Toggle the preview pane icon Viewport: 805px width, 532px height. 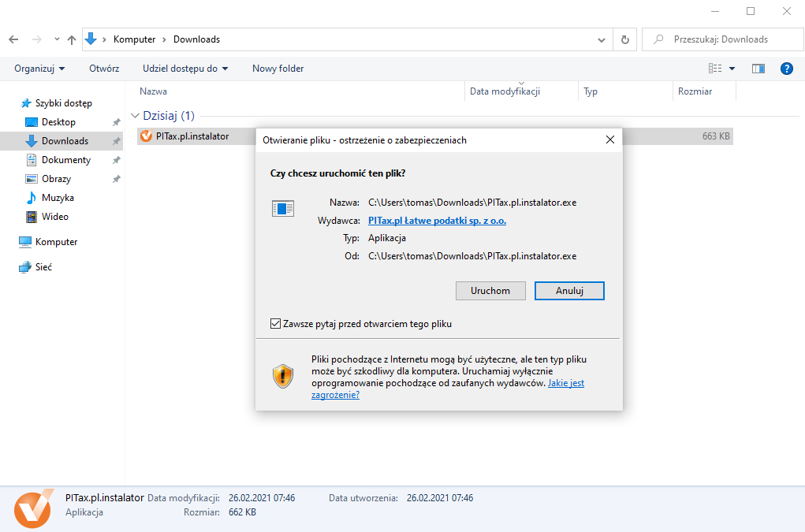tap(758, 69)
